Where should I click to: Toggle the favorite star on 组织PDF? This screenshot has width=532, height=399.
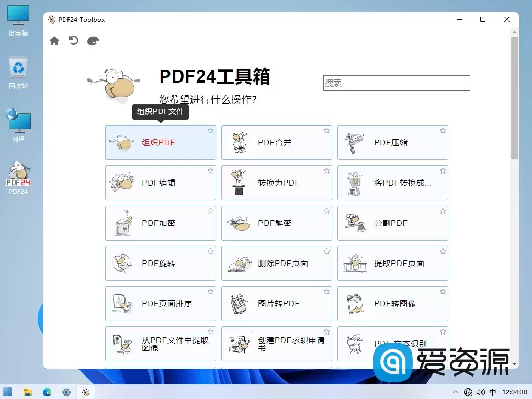point(210,130)
